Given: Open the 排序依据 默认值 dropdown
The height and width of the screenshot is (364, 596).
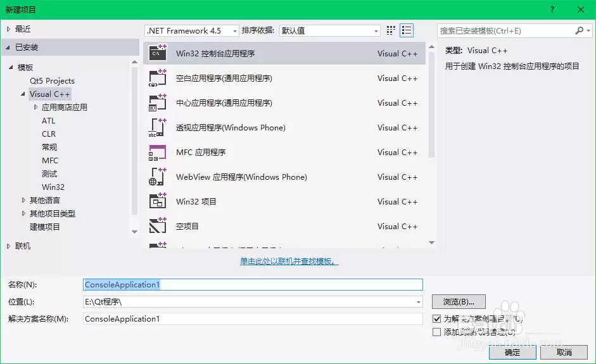Looking at the screenshot, I should click(329, 30).
